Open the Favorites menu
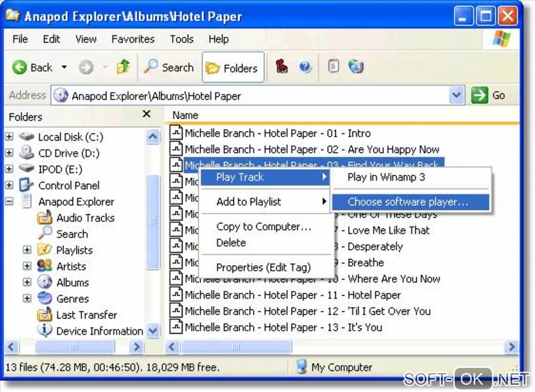The width and height of the screenshot is (535, 392). 133,39
